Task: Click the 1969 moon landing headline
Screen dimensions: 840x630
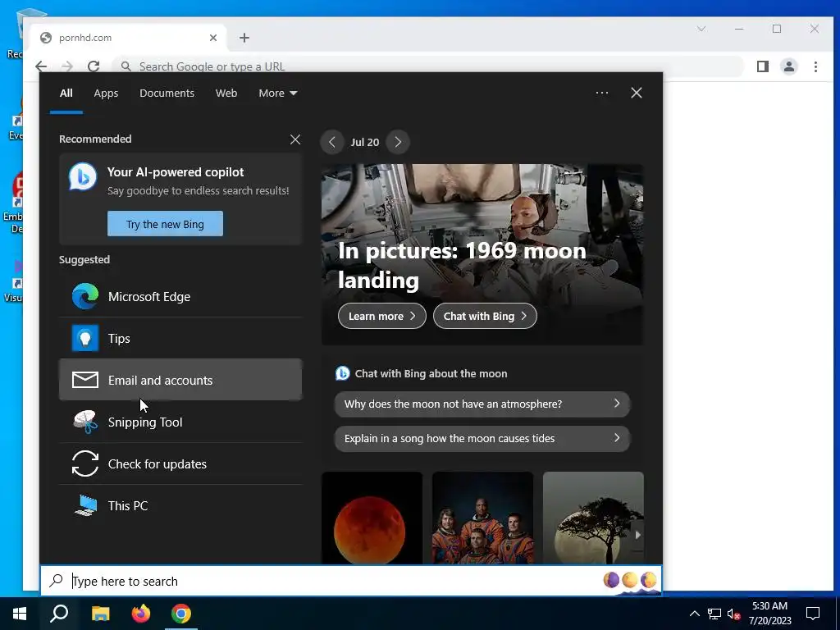Action: pos(462,265)
